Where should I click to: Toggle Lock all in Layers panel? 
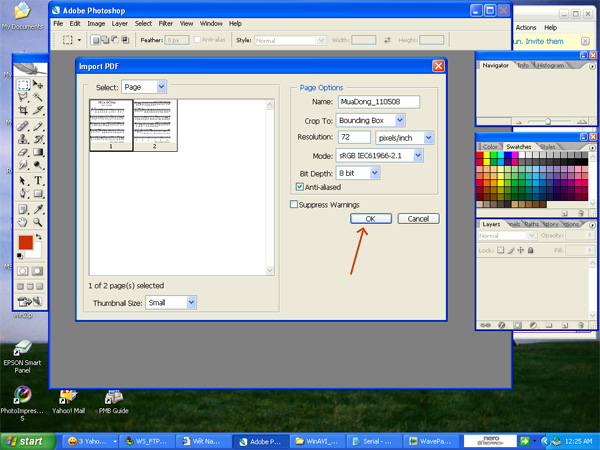(x=530, y=250)
